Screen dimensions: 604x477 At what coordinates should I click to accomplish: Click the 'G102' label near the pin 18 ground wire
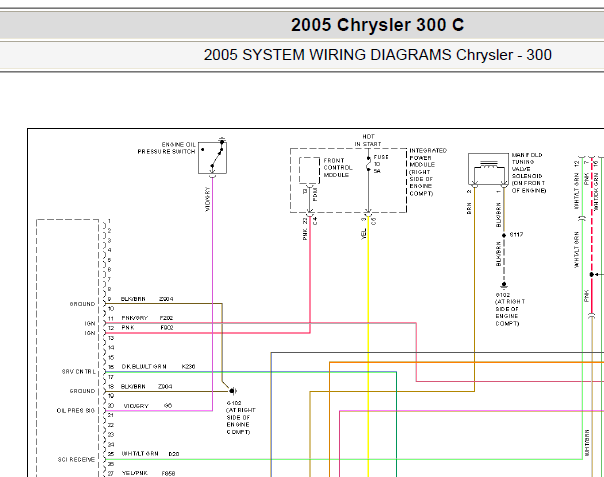[x=234, y=403]
